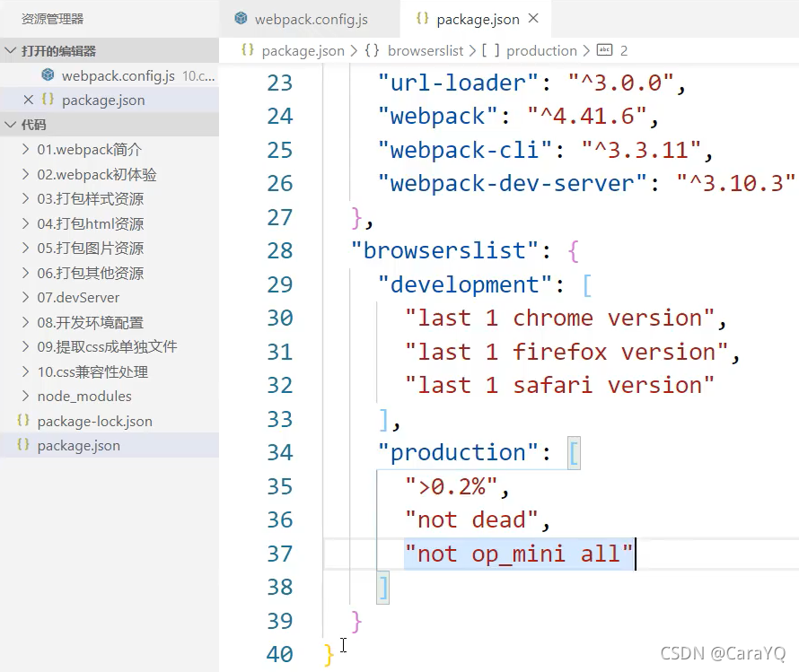Click the highlighted opening bracket after production
This screenshot has width=799, height=672.
coord(574,452)
